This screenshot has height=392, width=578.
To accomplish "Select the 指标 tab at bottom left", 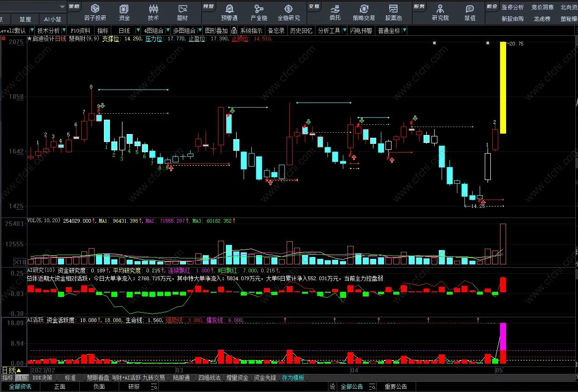I will click(7, 378).
